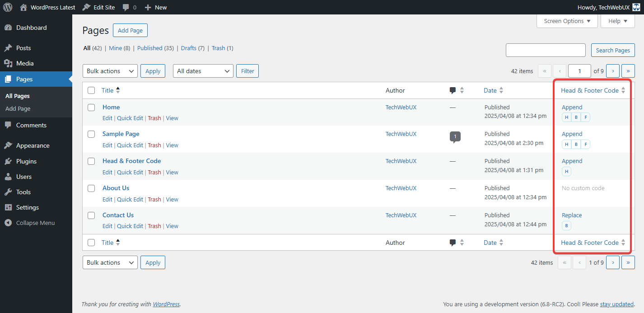Quick Edit the Sample Page
The height and width of the screenshot is (313, 644).
(130, 145)
